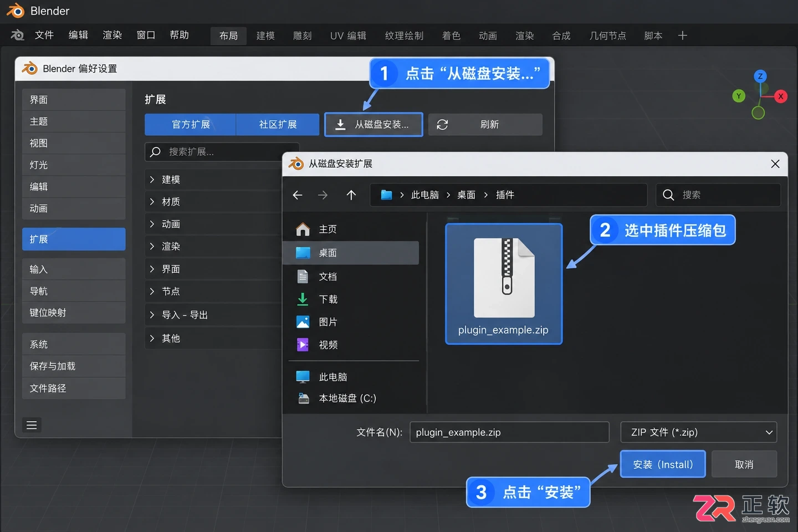Expand the 建模 extension category

[152, 179]
